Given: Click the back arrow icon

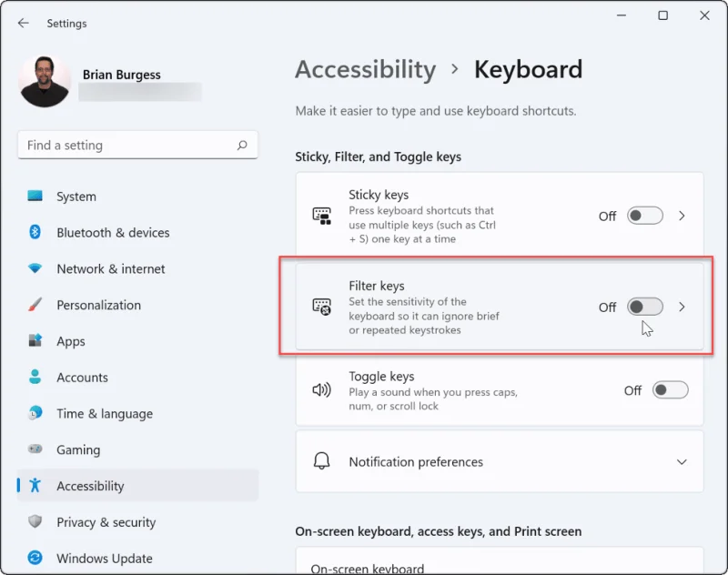Looking at the screenshot, I should [x=24, y=24].
